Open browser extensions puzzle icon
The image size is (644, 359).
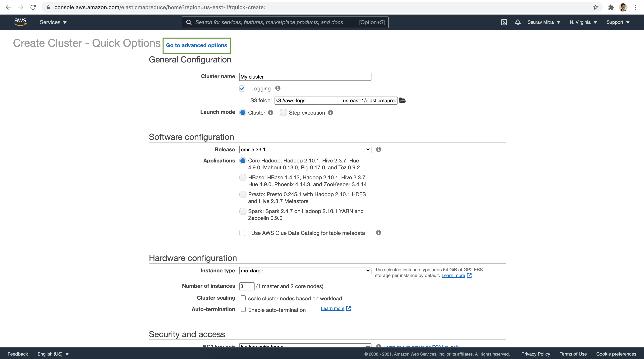point(611,7)
